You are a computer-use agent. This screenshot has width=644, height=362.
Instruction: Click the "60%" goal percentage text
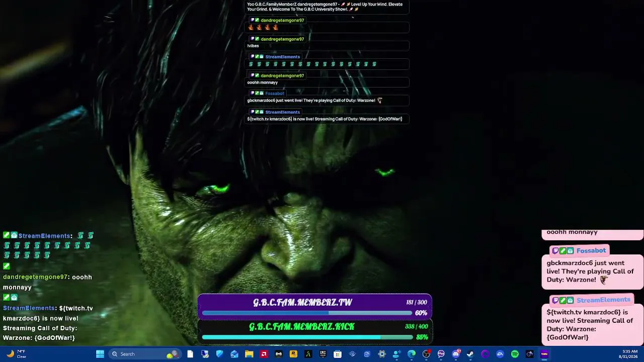[x=421, y=313]
